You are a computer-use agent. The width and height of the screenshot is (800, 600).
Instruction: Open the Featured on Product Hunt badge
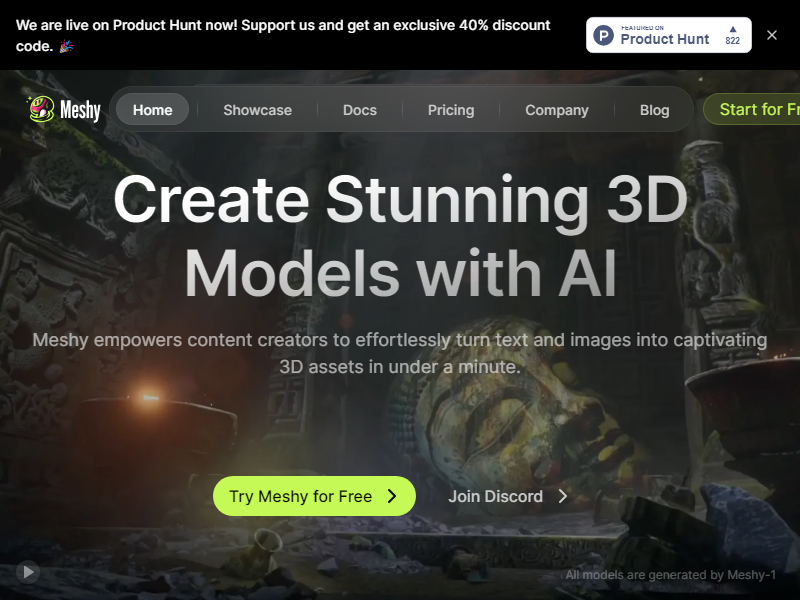[668, 35]
